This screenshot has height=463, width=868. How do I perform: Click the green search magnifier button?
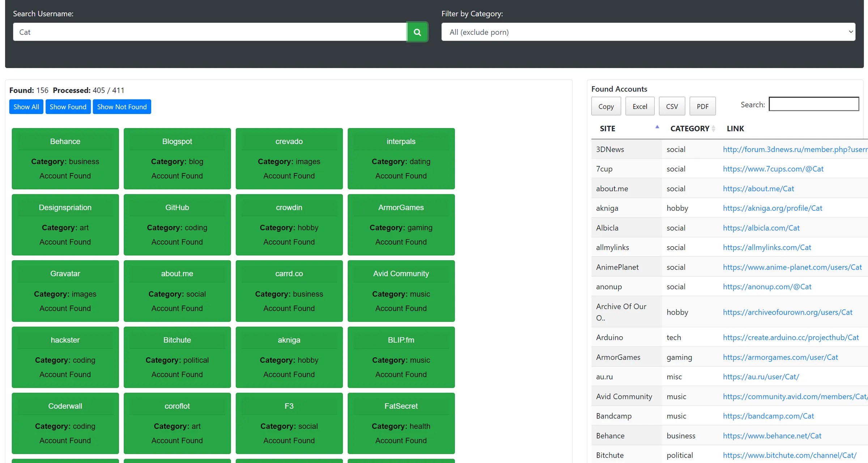(x=417, y=32)
